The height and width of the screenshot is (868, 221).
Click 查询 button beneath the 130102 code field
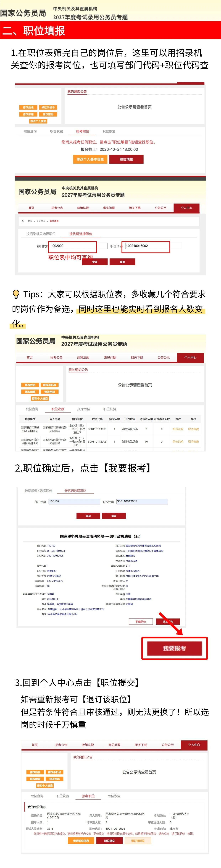[88, 516]
